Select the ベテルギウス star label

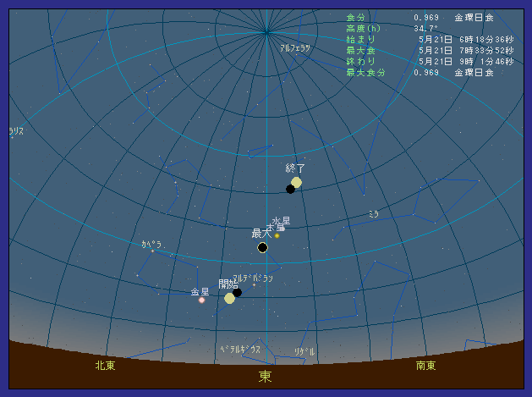pyautogui.click(x=241, y=349)
